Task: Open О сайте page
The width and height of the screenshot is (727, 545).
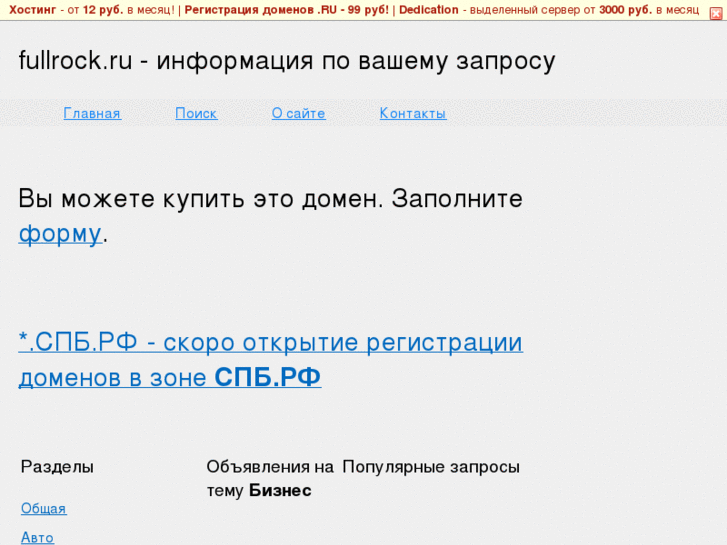Action: [299, 113]
